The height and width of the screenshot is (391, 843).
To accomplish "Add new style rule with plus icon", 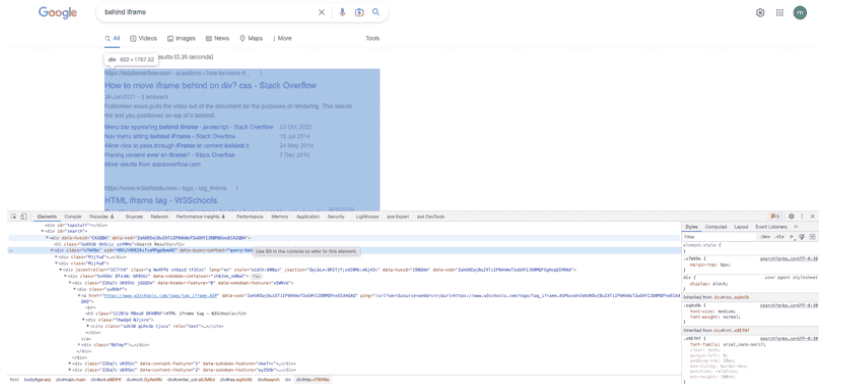I will coord(792,237).
